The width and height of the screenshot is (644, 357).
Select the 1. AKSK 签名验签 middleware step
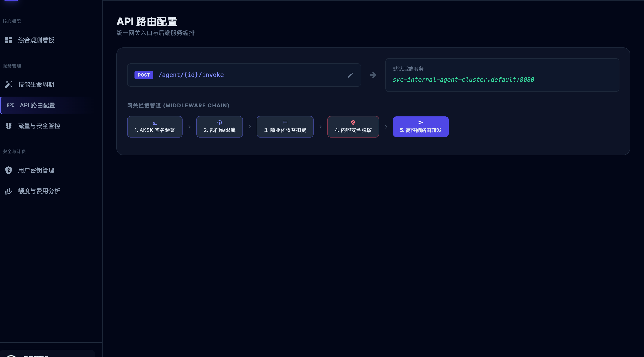tap(155, 127)
